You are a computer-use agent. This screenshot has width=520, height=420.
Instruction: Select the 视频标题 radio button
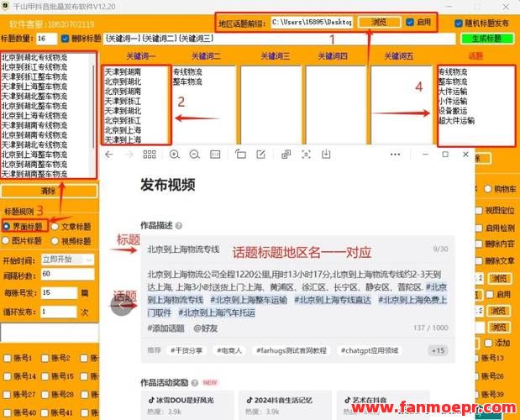(55, 241)
